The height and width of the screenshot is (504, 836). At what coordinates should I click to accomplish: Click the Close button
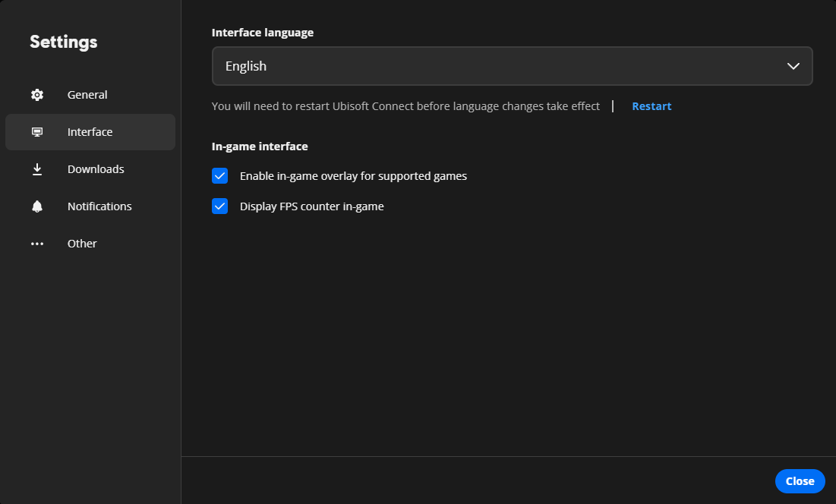[x=800, y=480]
